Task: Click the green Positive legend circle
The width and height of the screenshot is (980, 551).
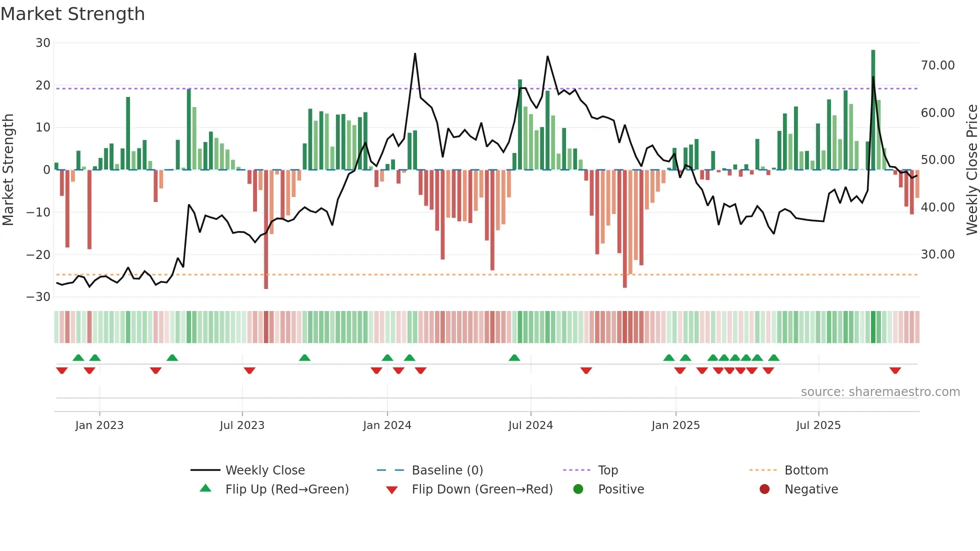Action: coord(578,489)
